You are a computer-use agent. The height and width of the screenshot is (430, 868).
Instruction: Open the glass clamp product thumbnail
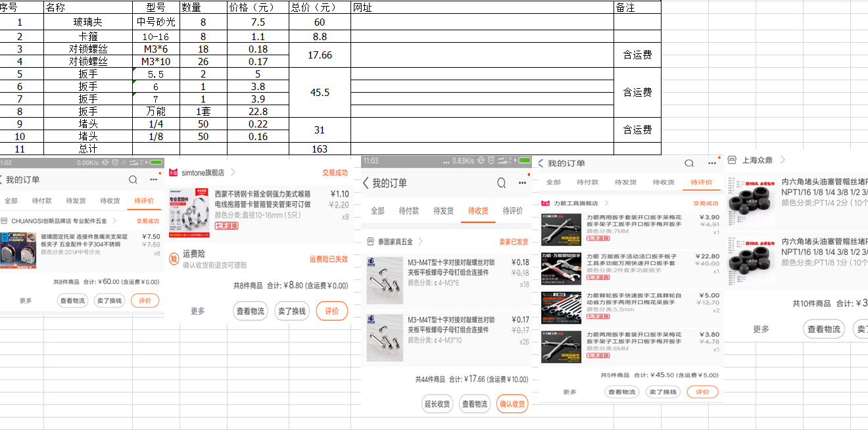pyautogui.click(x=18, y=250)
